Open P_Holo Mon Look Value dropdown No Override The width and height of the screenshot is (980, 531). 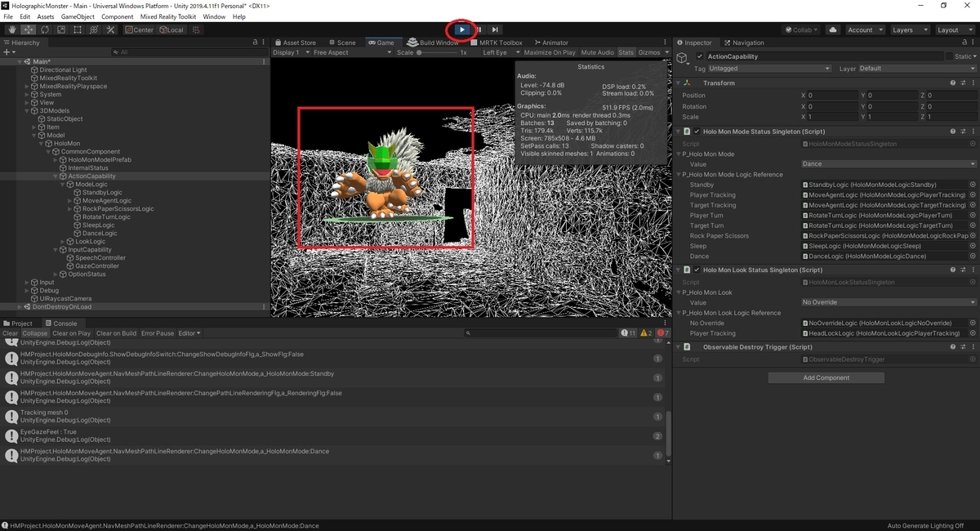pos(889,302)
